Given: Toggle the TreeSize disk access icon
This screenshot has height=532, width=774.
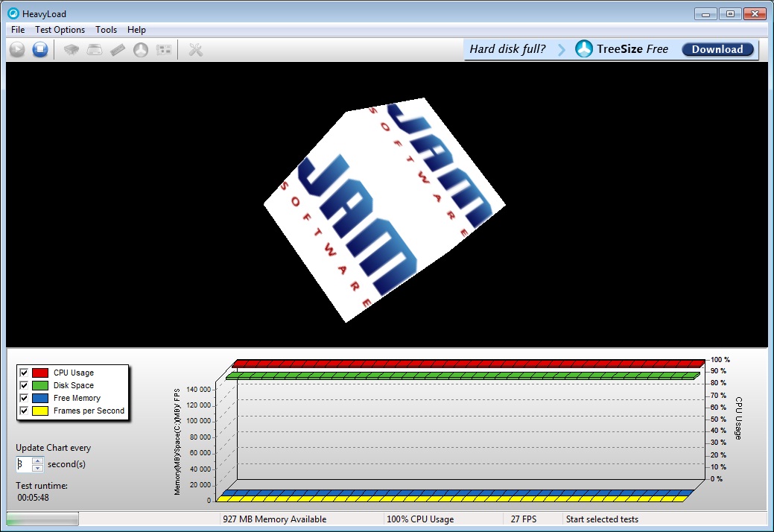Looking at the screenshot, I should [x=141, y=49].
